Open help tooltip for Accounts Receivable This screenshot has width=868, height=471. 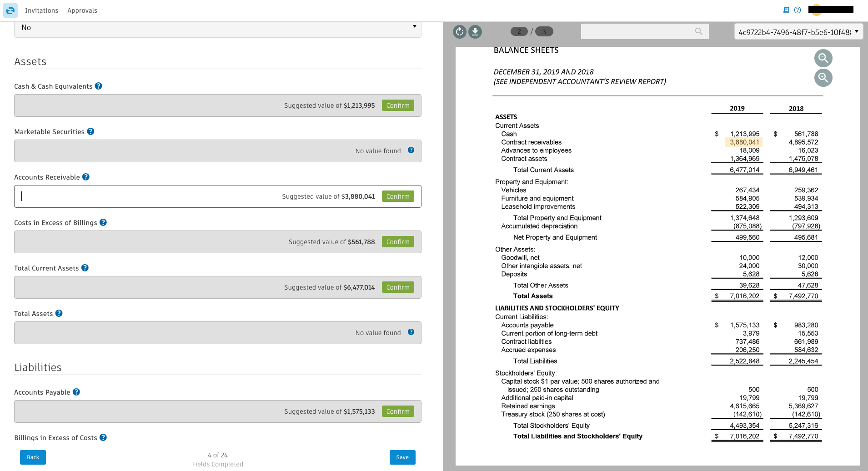click(x=86, y=177)
